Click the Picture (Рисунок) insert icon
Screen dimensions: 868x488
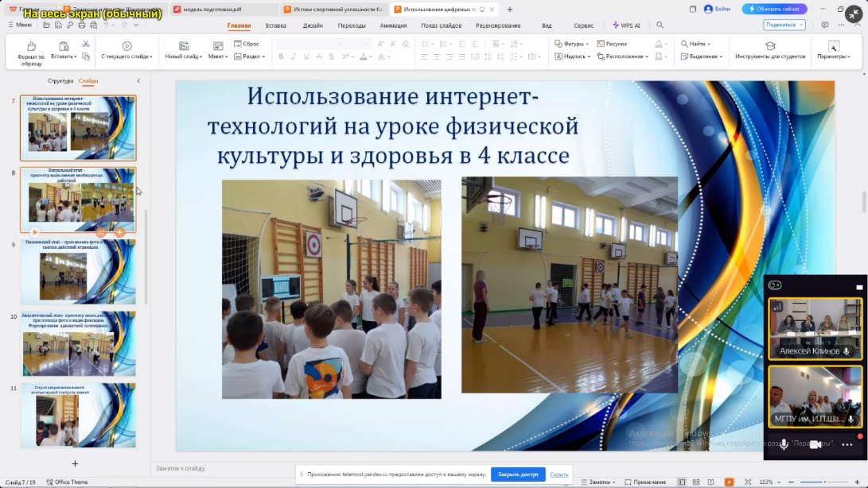pos(601,45)
